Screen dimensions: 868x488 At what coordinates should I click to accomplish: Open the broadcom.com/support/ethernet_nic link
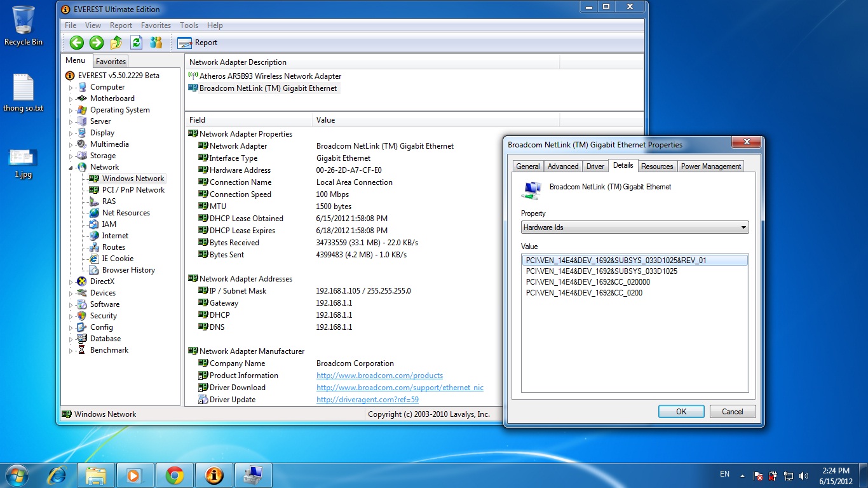[400, 388]
